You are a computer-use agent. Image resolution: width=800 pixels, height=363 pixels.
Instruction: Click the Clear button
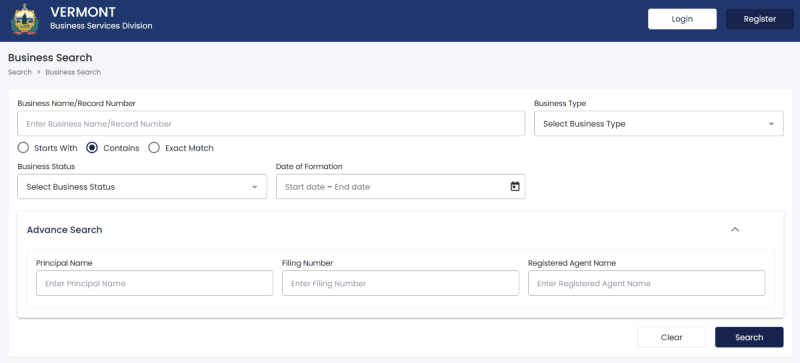pyautogui.click(x=671, y=337)
